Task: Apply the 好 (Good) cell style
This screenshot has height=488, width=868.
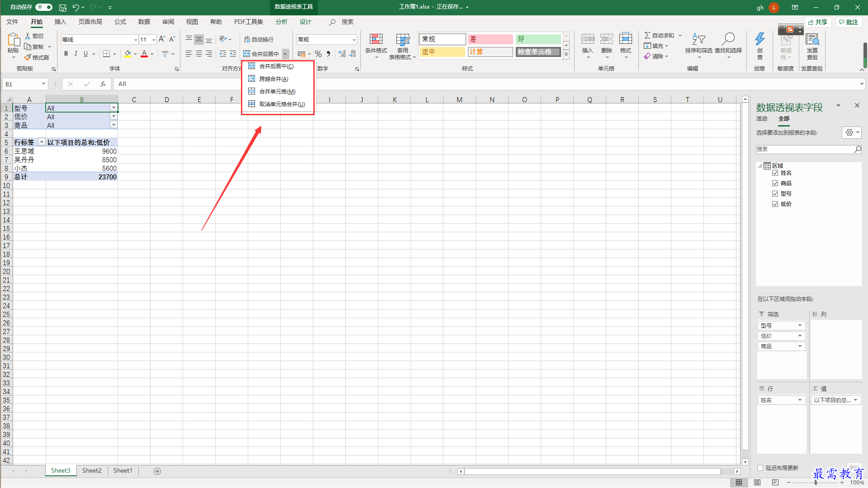Action: 538,39
